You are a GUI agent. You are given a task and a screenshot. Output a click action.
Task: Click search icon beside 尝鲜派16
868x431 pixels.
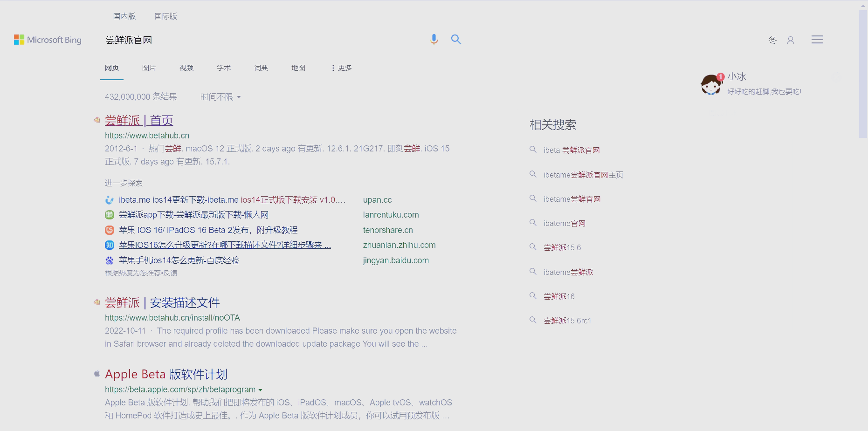pos(533,296)
